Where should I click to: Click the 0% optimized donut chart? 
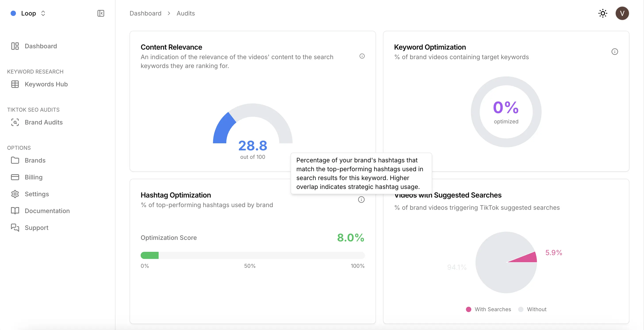[x=506, y=112]
